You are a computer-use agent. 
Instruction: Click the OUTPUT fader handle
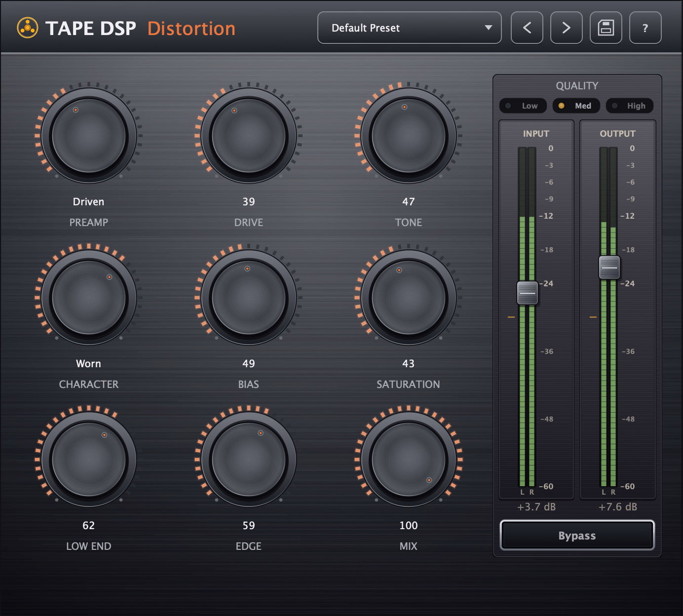click(x=609, y=268)
